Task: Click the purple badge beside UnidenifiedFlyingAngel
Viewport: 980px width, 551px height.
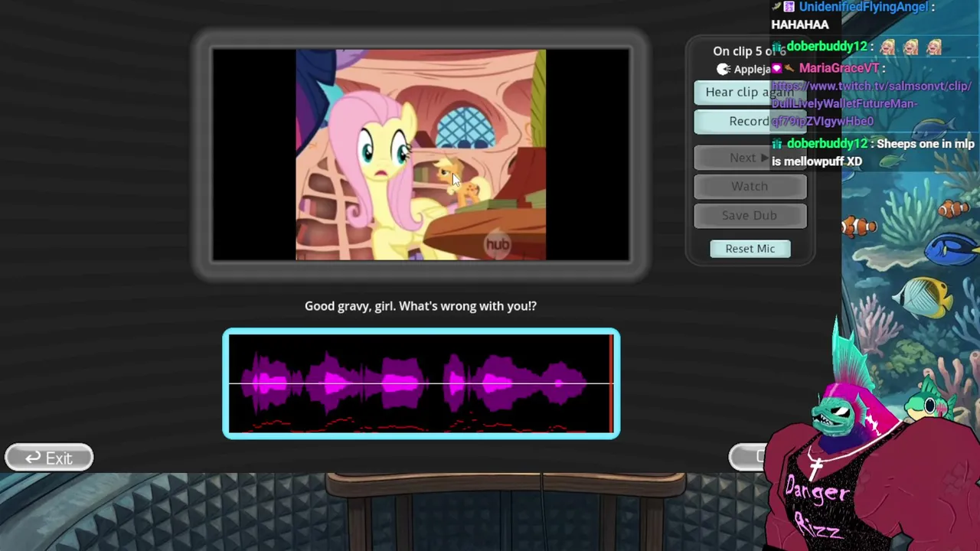Action: [x=789, y=7]
